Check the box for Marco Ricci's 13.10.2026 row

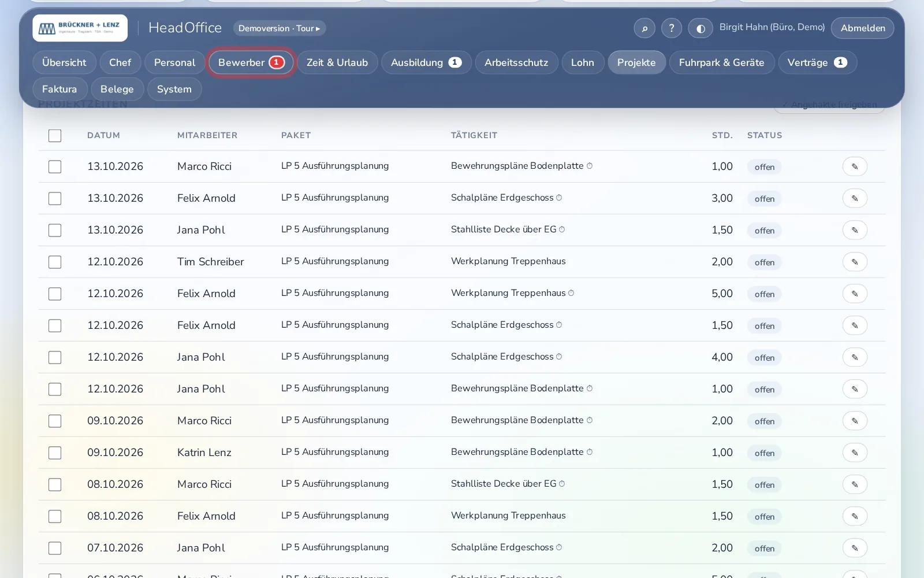click(55, 166)
